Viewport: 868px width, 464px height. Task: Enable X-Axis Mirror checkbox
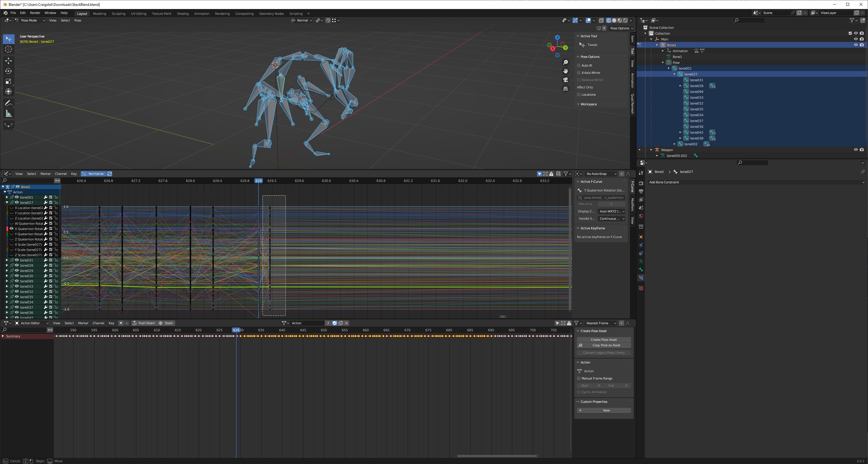tap(579, 73)
